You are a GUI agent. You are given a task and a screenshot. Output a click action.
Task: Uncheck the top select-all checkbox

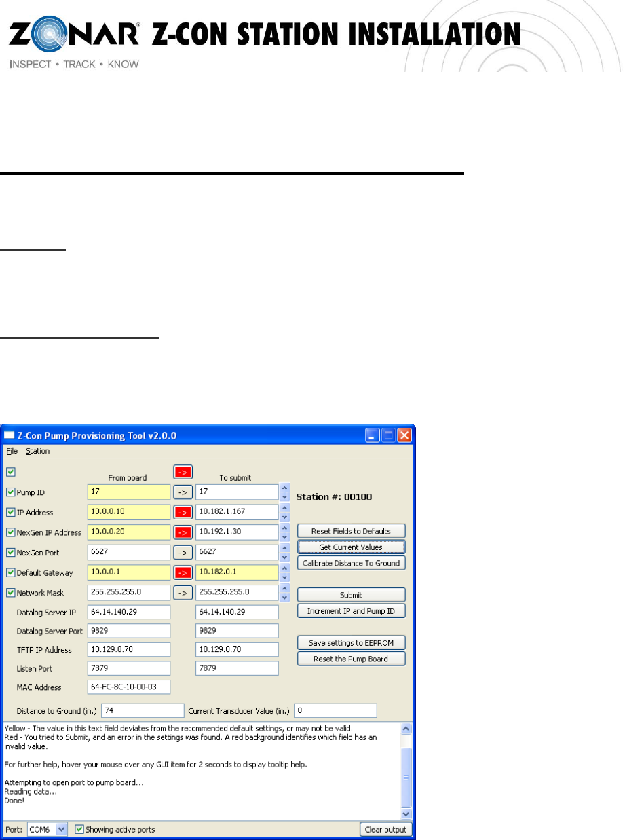pyautogui.click(x=11, y=471)
